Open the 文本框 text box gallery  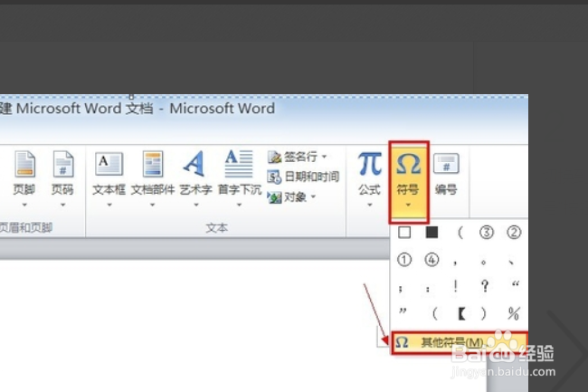click(109, 178)
